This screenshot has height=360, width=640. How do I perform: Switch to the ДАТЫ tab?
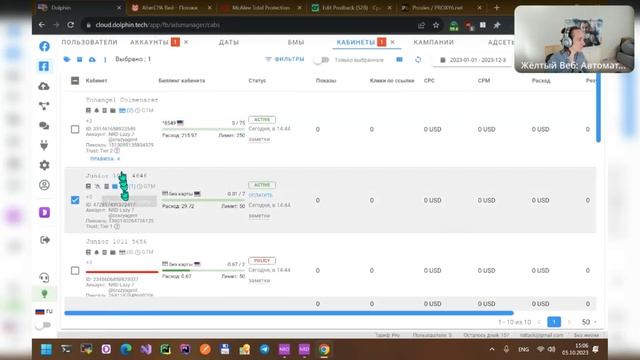pos(229,42)
